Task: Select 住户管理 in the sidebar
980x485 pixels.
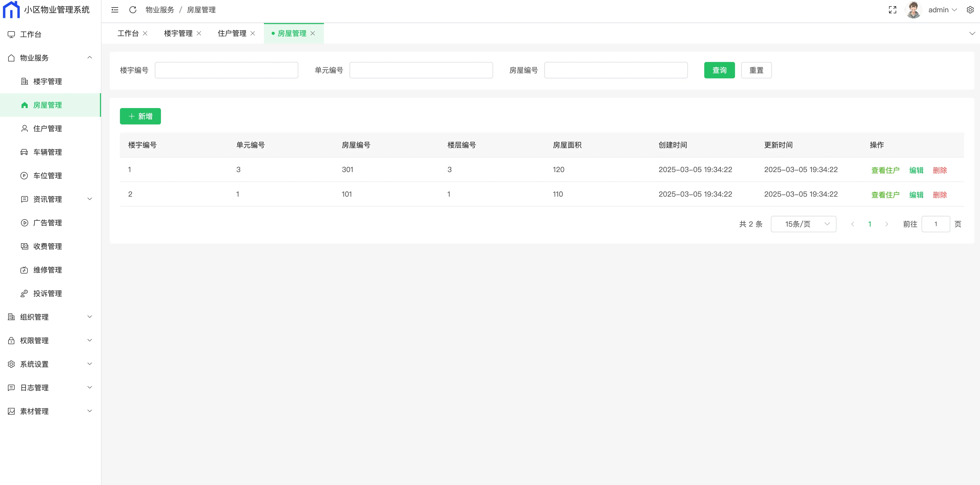Action: pos(47,129)
